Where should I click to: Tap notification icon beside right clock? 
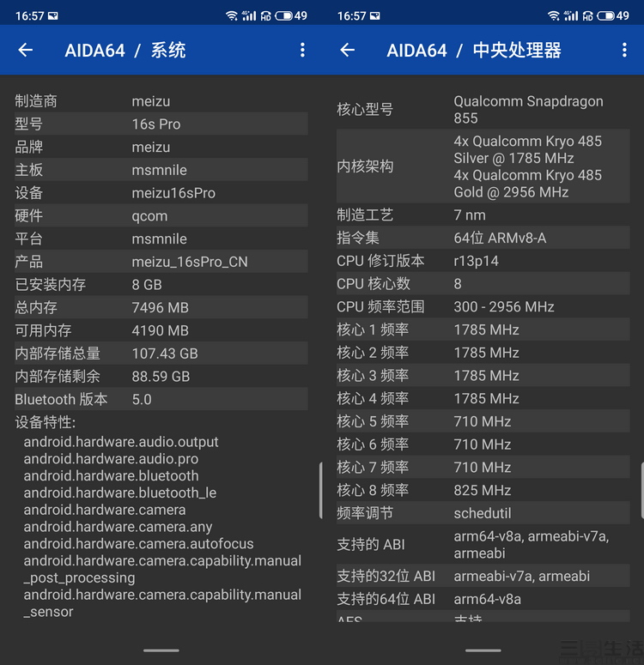tap(375, 16)
